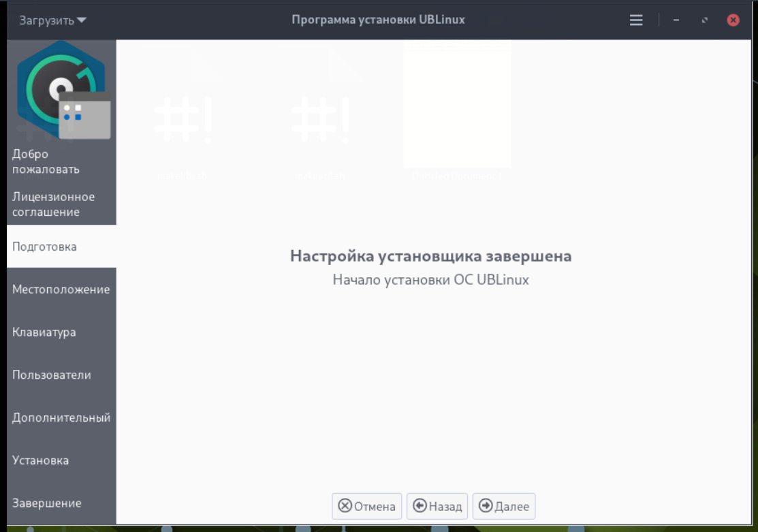Jump to the Завершение step
The image size is (758, 532).
coord(61,503)
